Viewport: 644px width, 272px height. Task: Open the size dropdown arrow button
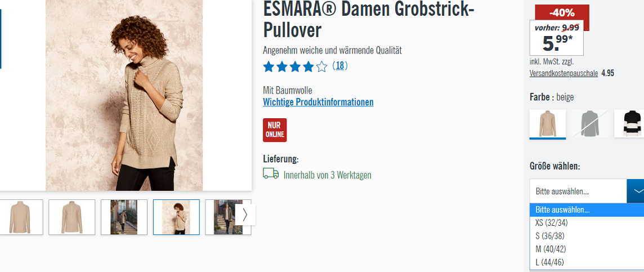[636, 191]
